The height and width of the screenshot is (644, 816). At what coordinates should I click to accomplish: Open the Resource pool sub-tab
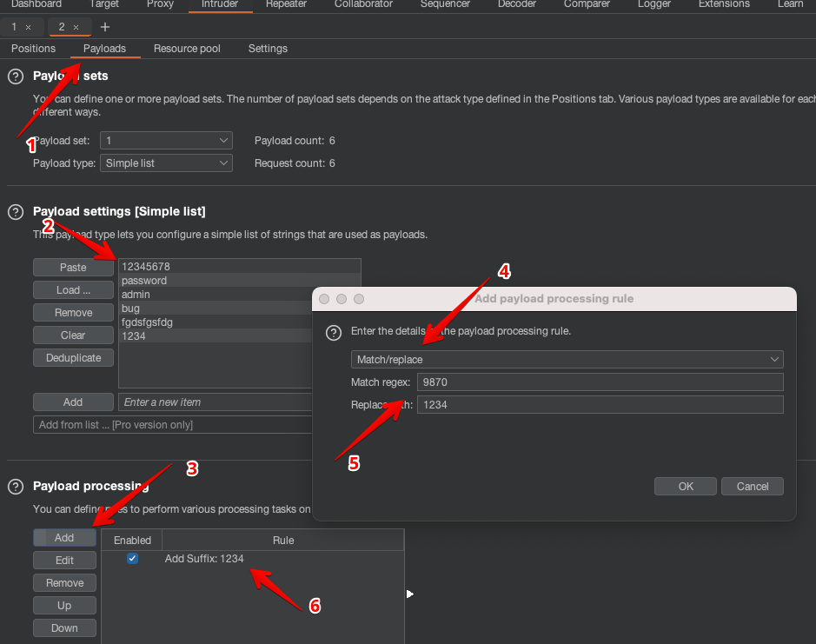click(187, 49)
